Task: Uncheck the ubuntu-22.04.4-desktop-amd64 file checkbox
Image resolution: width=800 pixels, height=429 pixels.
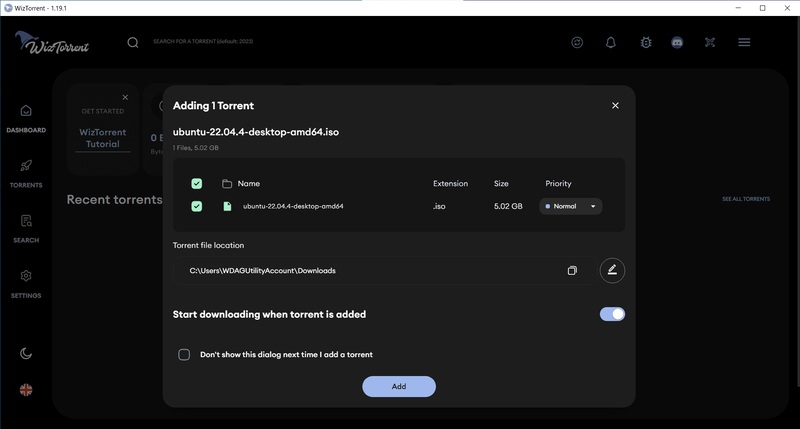Action: point(196,206)
